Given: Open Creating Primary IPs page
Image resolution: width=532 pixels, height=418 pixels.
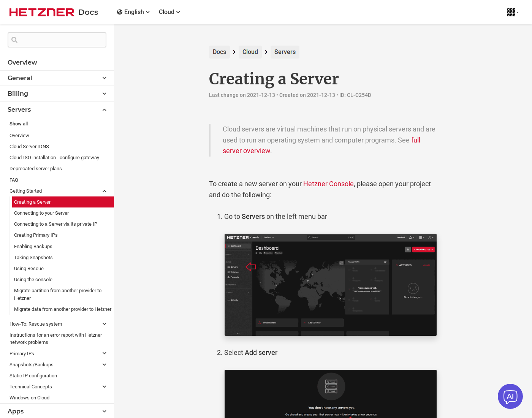Looking at the screenshot, I should [x=36, y=235].
